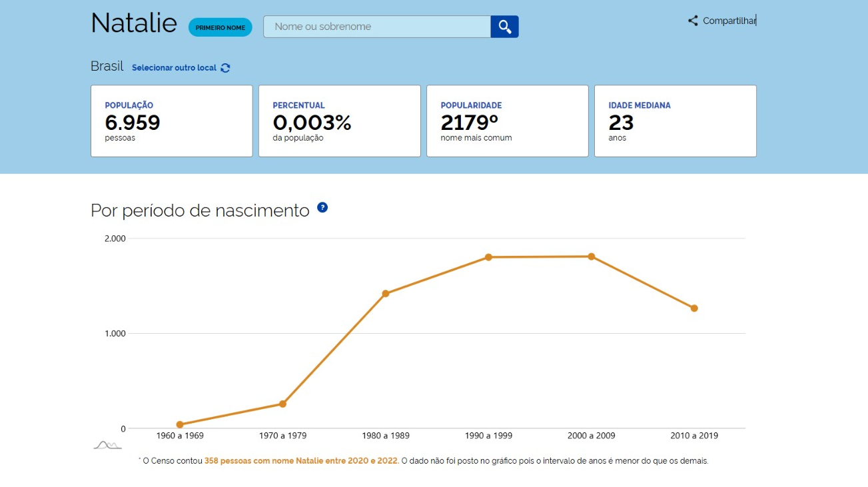Click the População 6.959 card
This screenshot has height=487, width=868.
pos(172,121)
